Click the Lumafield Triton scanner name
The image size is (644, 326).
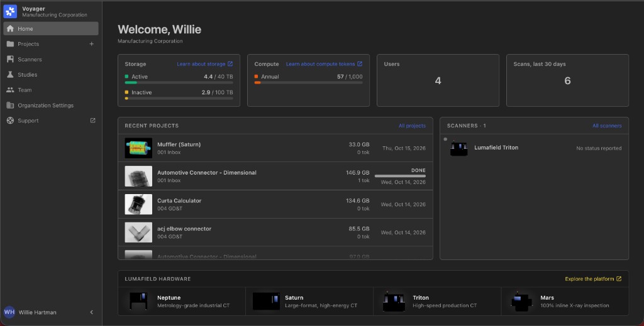(496, 148)
